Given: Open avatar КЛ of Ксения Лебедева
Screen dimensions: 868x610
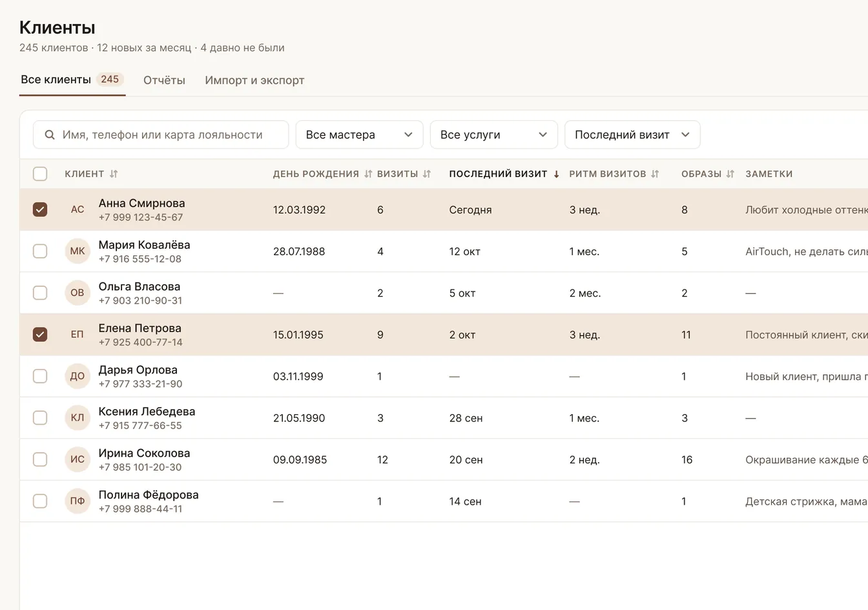Looking at the screenshot, I should tap(77, 418).
